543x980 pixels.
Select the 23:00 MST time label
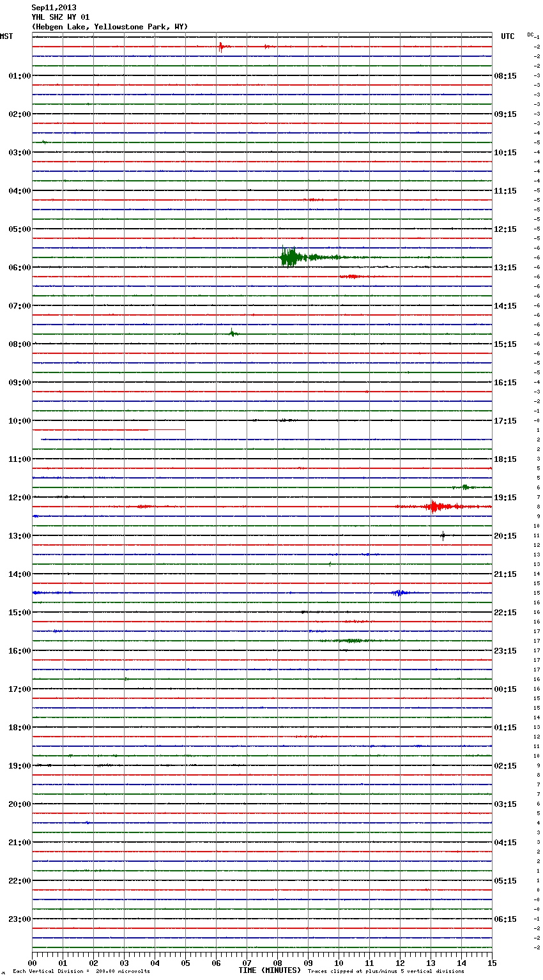pyautogui.click(x=19, y=919)
